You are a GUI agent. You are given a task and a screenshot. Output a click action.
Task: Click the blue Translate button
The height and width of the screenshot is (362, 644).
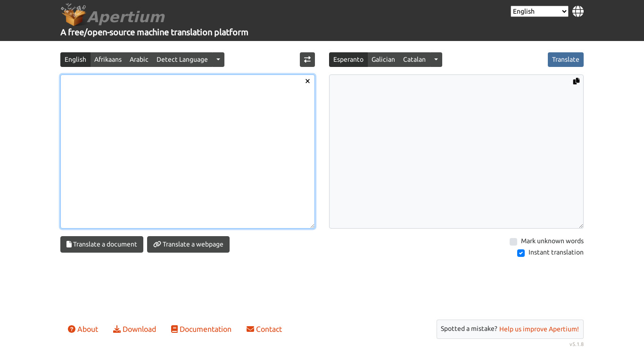click(x=566, y=59)
